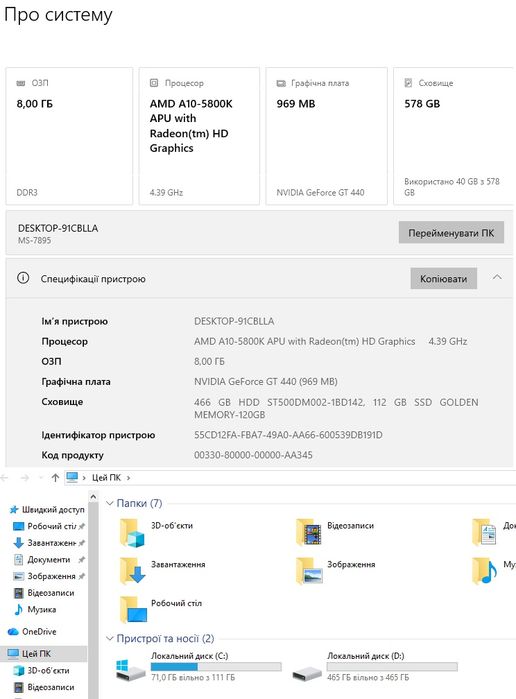Click the device name value DESKTOP-91CBLLA in specifications

tap(234, 321)
